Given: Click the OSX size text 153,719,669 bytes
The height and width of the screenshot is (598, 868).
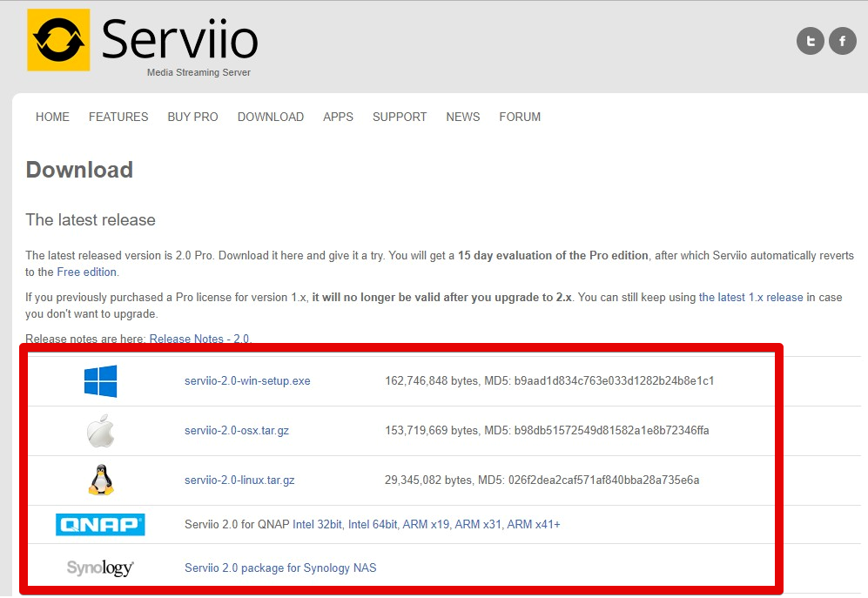Looking at the screenshot, I should click(431, 431).
